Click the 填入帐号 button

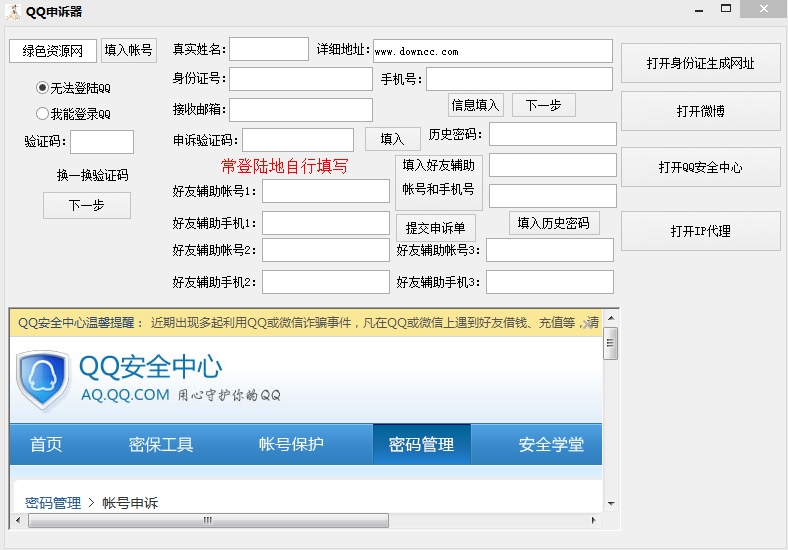point(129,51)
